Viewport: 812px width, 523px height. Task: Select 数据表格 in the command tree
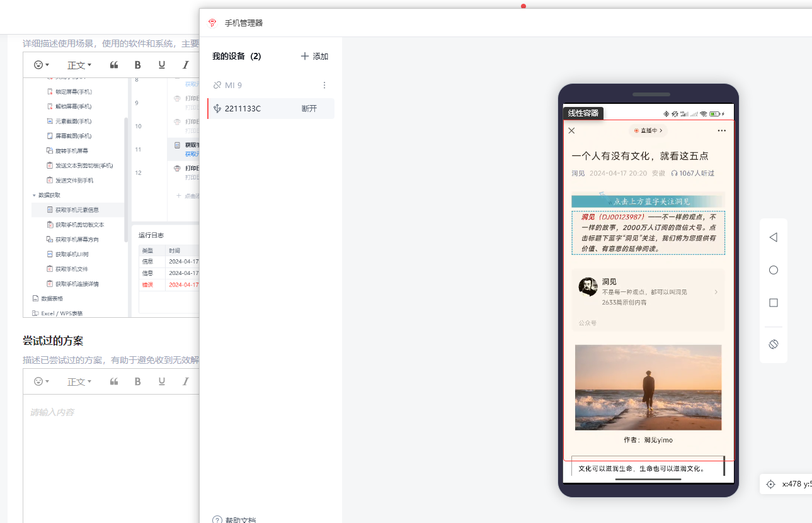(x=47, y=299)
